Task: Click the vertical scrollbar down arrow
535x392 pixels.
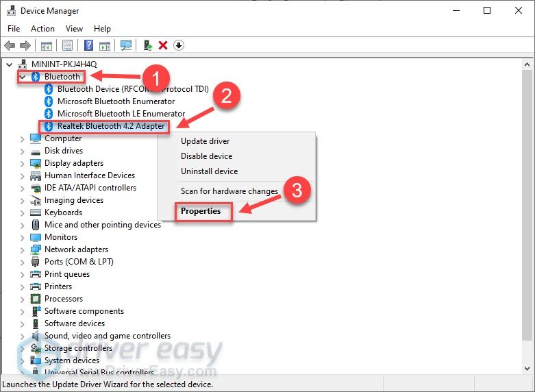Action: click(526, 370)
